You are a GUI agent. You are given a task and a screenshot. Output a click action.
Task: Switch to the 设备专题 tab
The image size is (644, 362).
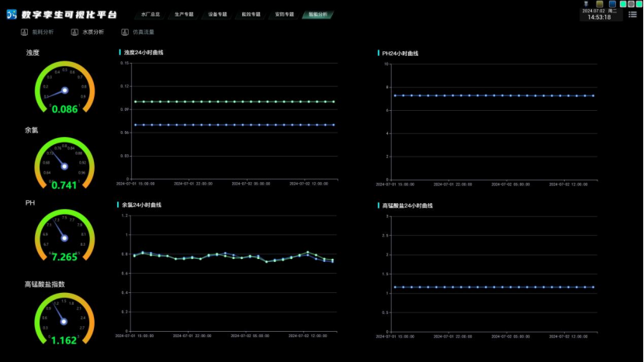point(217,15)
